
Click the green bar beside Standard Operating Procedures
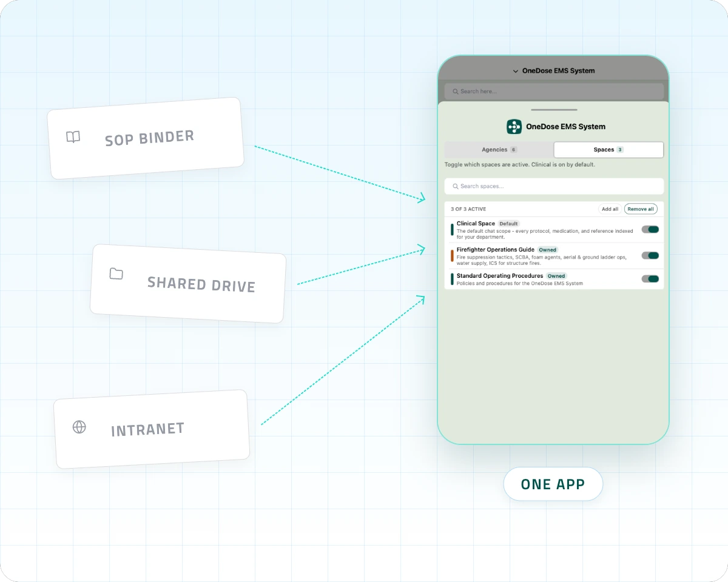tap(452, 279)
